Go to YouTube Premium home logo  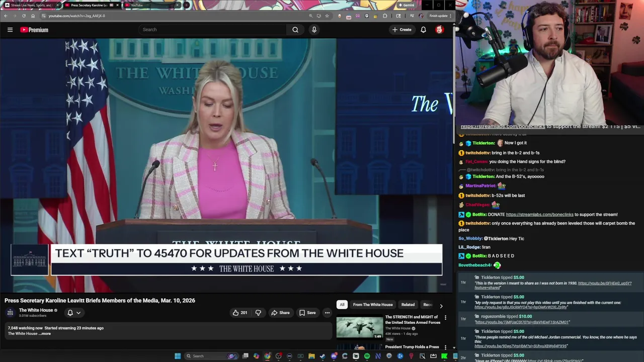(34, 30)
